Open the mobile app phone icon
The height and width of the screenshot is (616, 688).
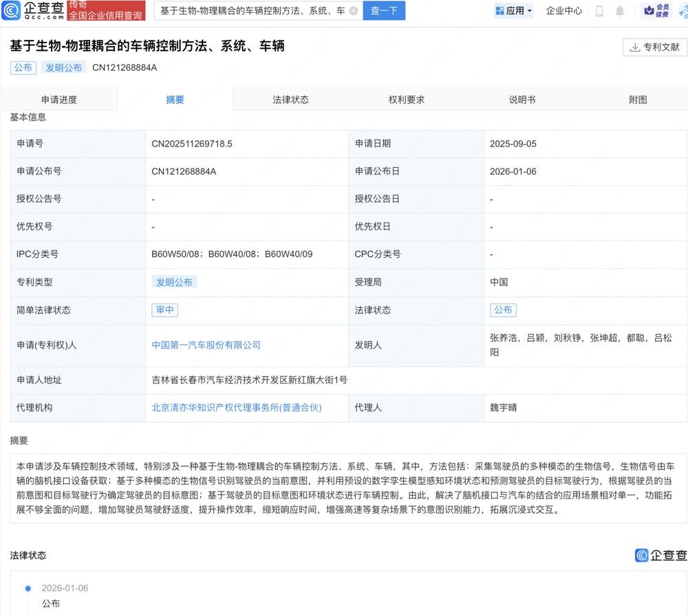tap(599, 11)
